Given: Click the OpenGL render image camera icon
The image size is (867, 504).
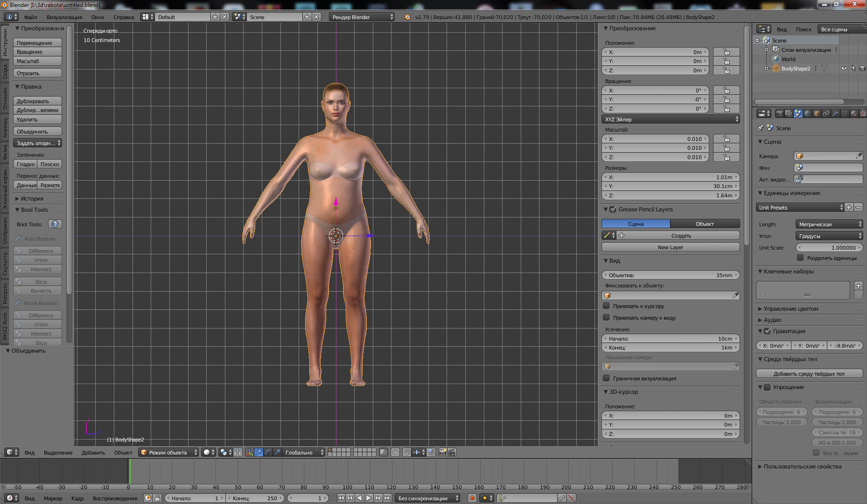Looking at the screenshot, I should 442,452.
